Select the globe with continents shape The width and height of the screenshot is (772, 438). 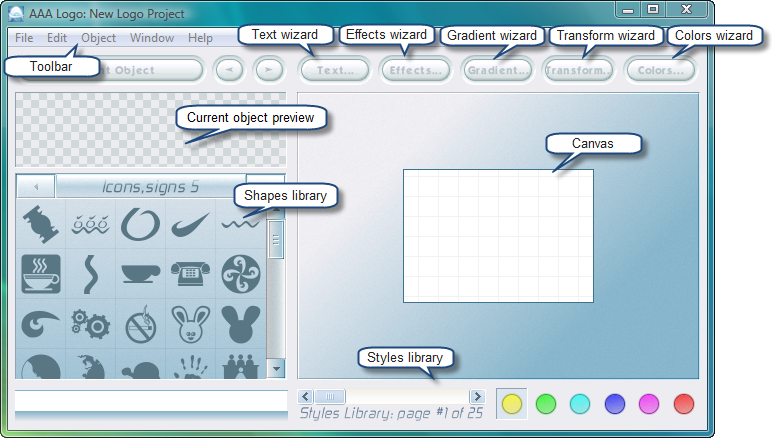[91, 367]
